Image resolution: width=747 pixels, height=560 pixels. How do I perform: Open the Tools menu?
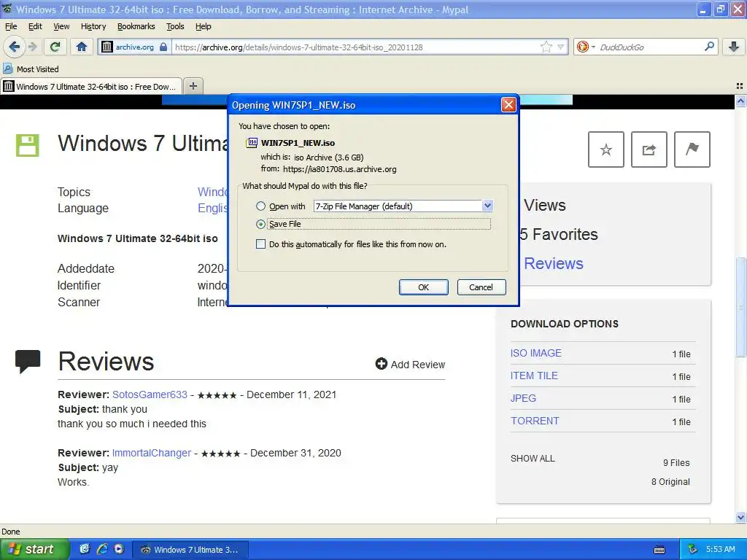tap(175, 26)
